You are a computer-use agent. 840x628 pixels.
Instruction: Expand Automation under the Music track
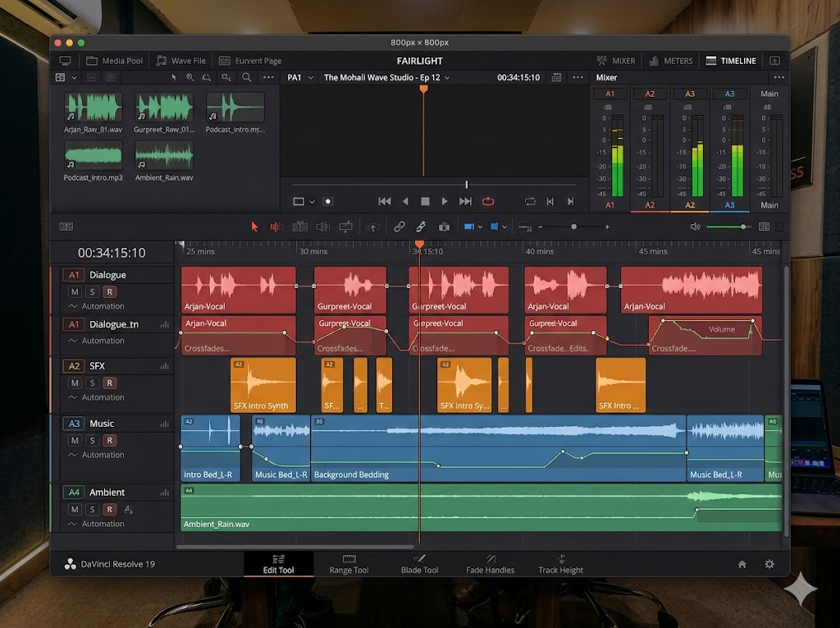97,455
